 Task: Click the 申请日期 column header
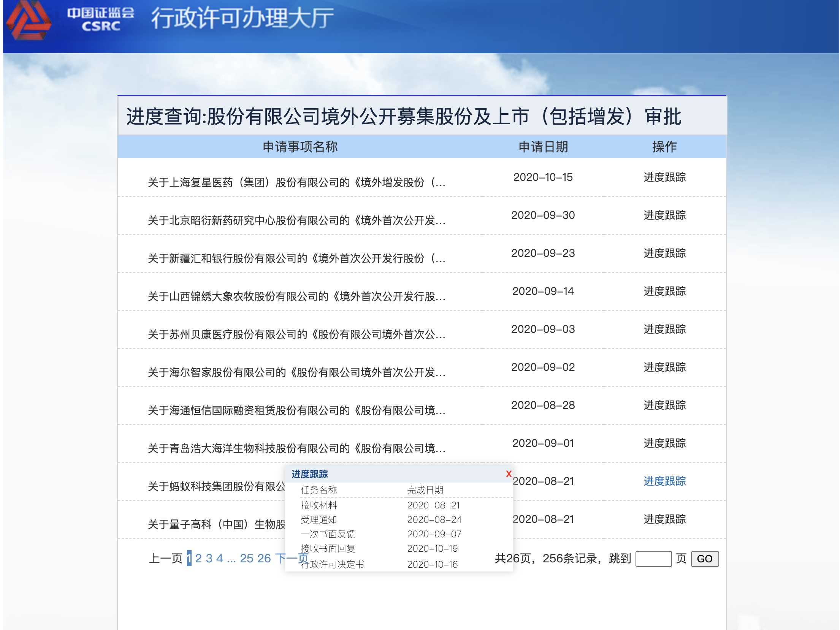point(543,147)
